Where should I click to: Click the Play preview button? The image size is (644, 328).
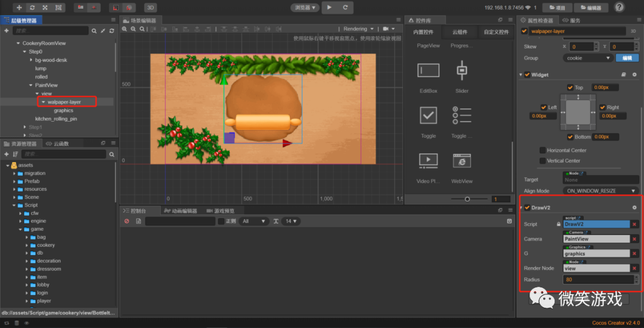click(329, 7)
